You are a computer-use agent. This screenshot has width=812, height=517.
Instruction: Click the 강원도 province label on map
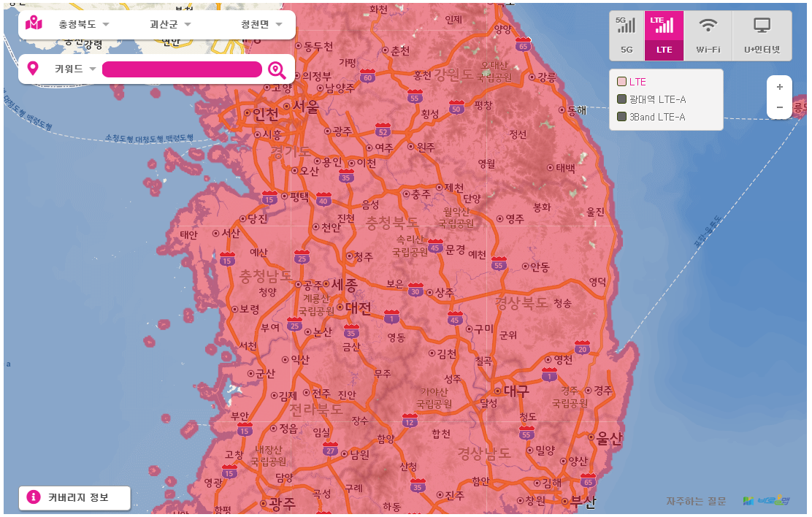point(453,74)
